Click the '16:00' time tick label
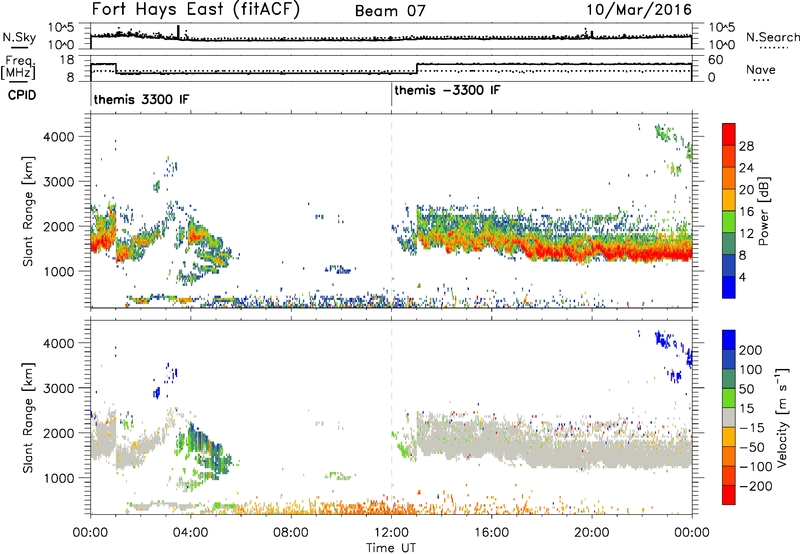Image resolution: width=800 pixels, height=554 pixels. (x=491, y=533)
